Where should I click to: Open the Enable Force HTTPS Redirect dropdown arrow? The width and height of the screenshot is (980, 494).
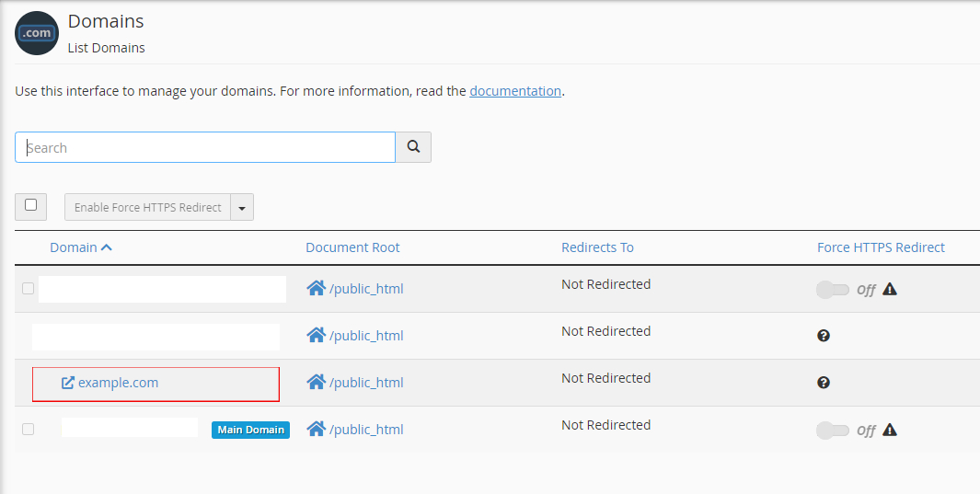(242, 207)
